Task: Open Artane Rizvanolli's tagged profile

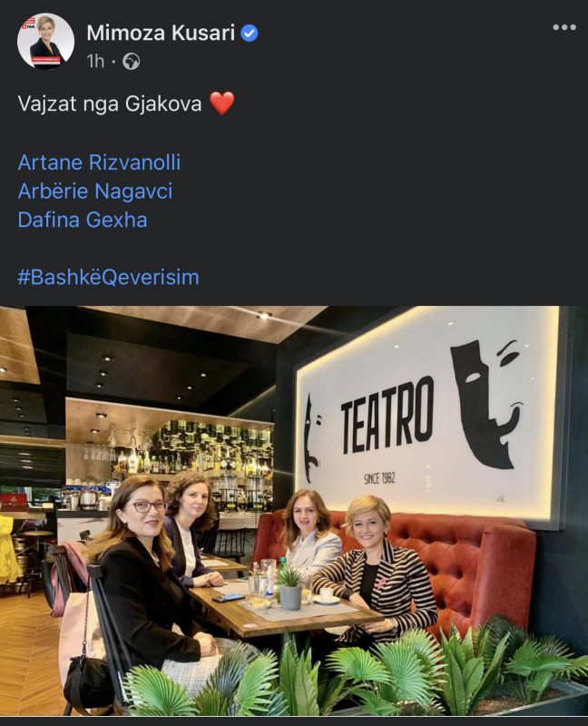Action: click(x=99, y=162)
